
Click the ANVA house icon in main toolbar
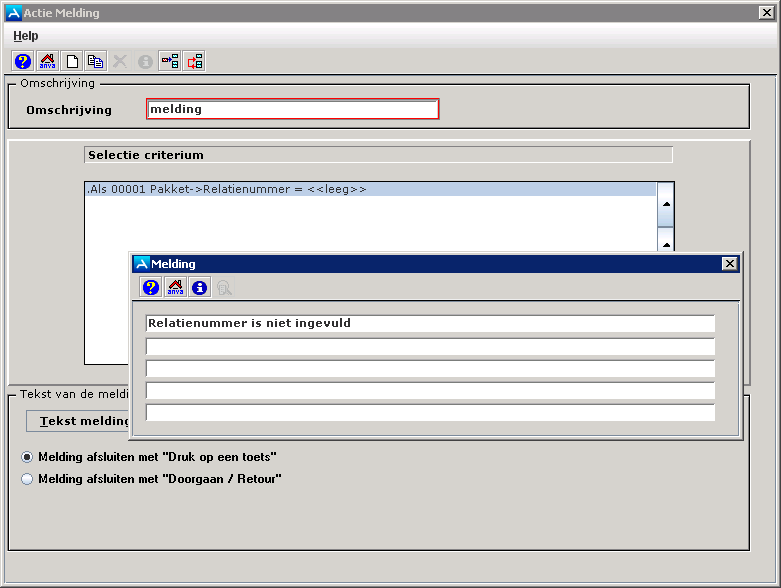click(x=47, y=61)
